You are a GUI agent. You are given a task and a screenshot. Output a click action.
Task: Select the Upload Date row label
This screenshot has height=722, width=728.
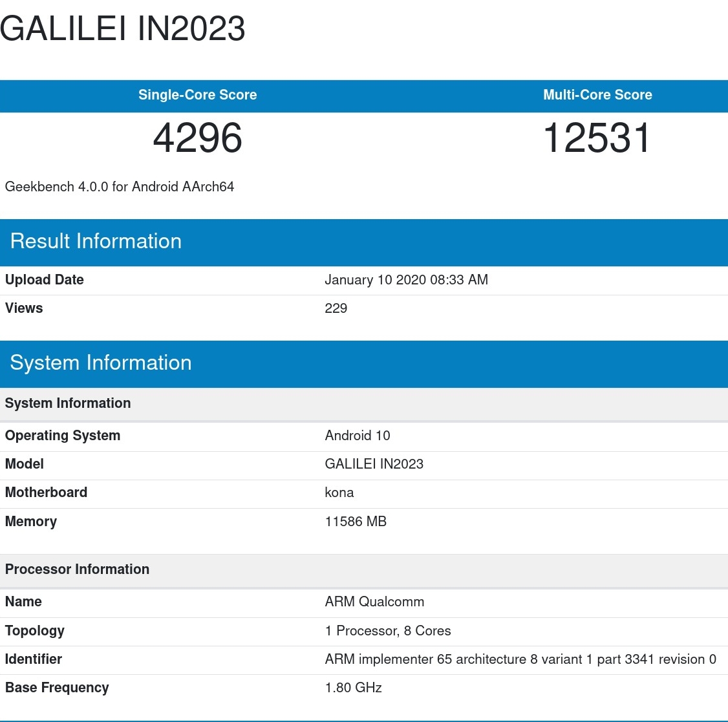45,280
